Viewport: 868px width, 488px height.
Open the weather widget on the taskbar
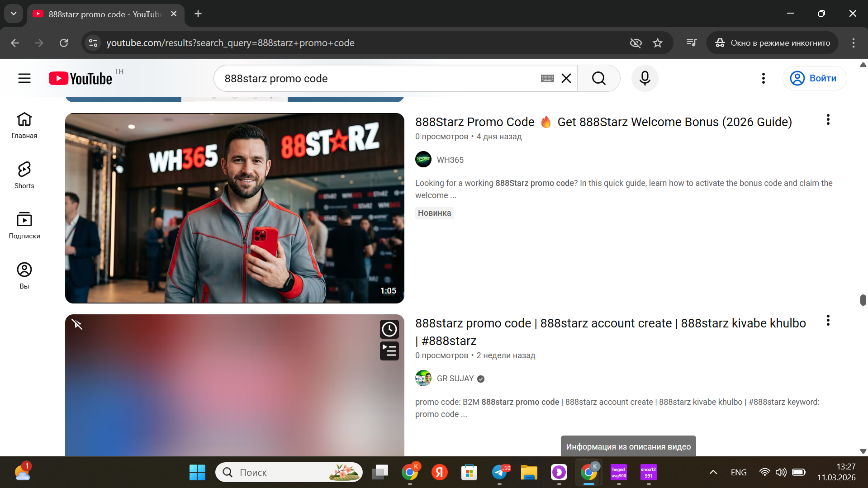point(23,472)
